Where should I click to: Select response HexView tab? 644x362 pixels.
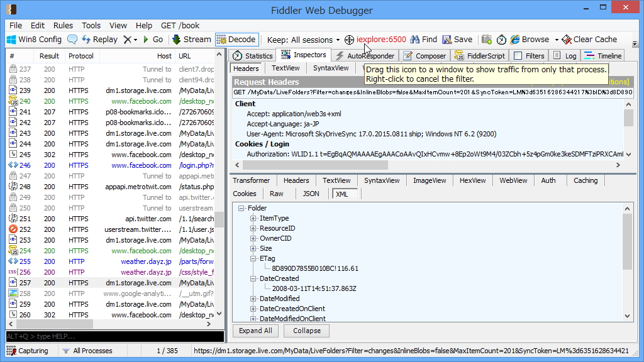[x=472, y=180]
